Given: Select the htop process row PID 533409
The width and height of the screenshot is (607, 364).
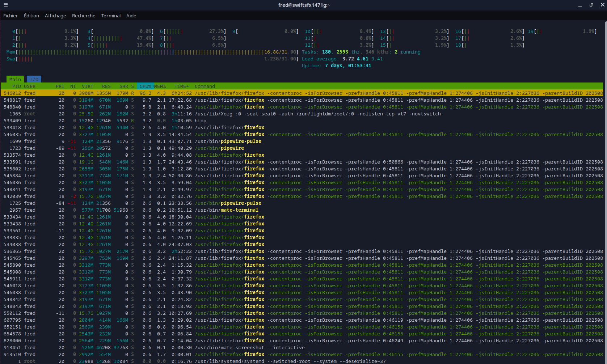Looking at the screenshot, I should pos(302,121).
